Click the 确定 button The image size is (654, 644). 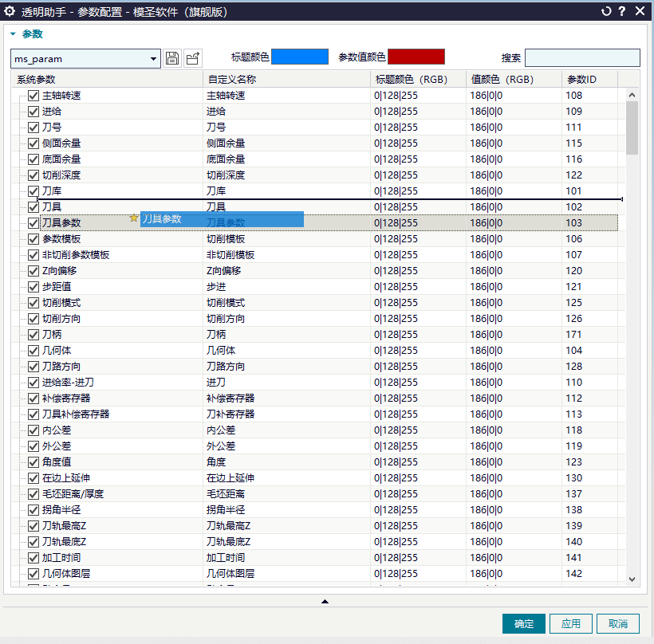click(x=524, y=623)
